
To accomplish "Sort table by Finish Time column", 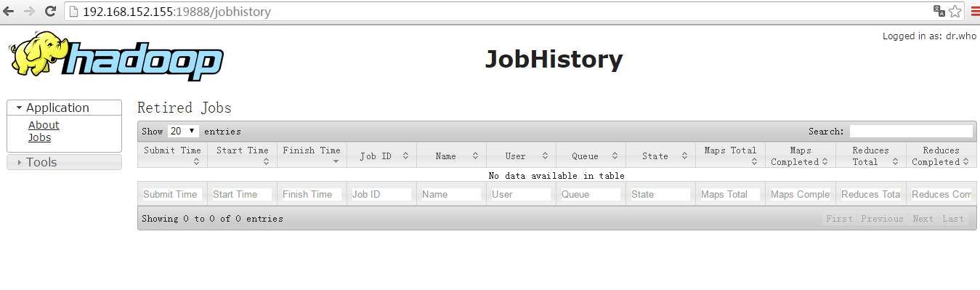I will click(312, 155).
